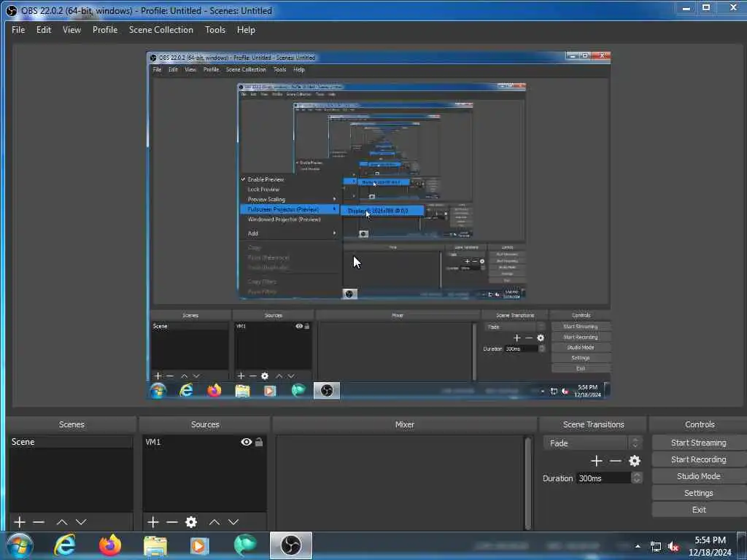Show hidden system tray icons arrow
747x560 pixels.
tap(638, 546)
